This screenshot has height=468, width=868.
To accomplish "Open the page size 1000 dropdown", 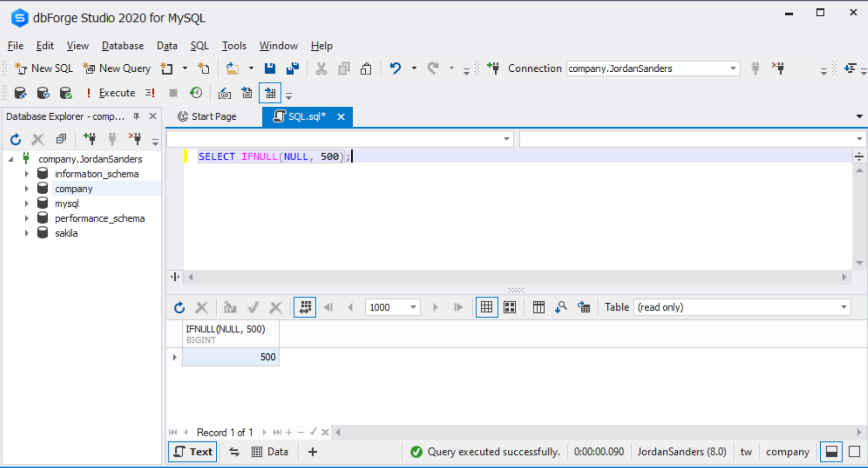I will pyautogui.click(x=413, y=308).
